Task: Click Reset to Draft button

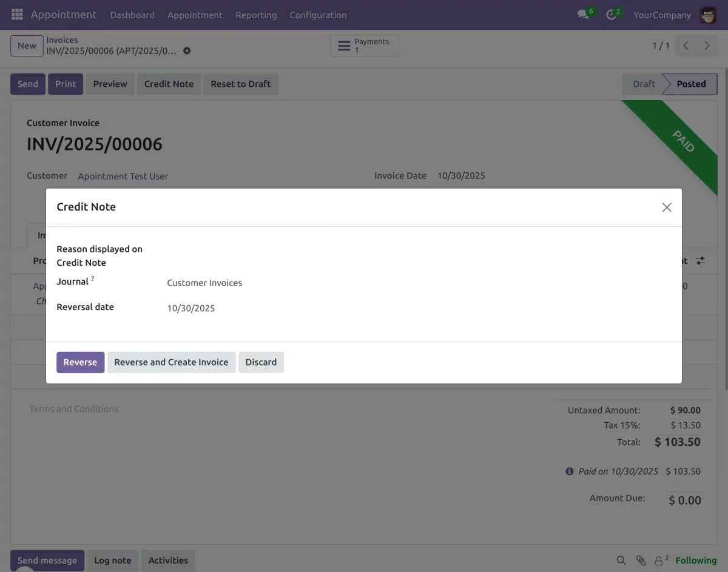Action: pos(240,84)
